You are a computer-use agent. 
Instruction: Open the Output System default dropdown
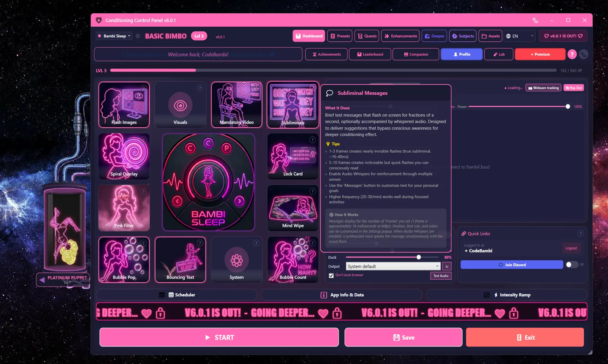point(393,266)
